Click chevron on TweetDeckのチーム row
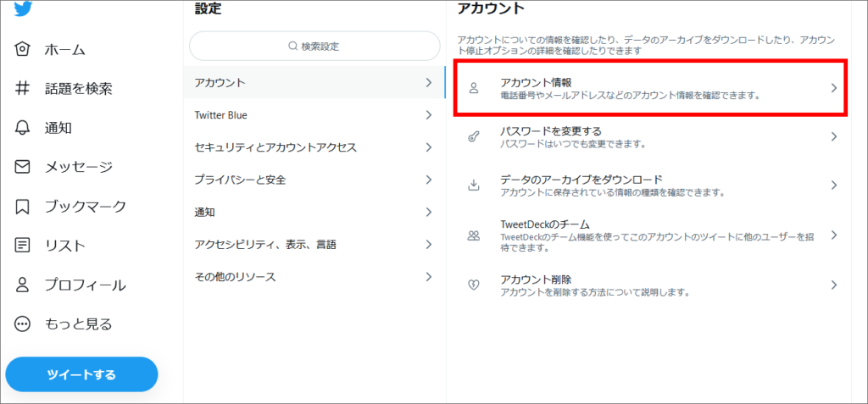The width and height of the screenshot is (868, 404). [x=834, y=236]
